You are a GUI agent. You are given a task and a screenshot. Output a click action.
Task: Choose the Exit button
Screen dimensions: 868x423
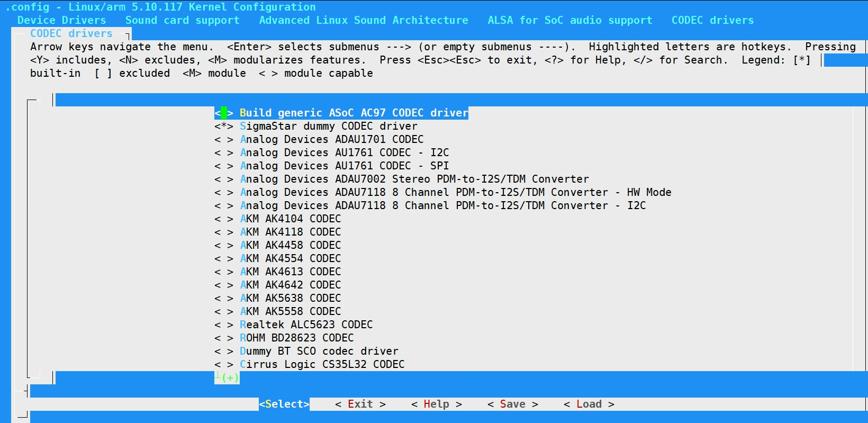[360, 404]
